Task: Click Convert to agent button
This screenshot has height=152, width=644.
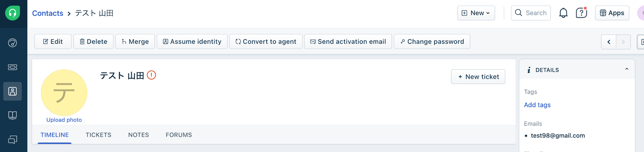Action: tap(266, 42)
